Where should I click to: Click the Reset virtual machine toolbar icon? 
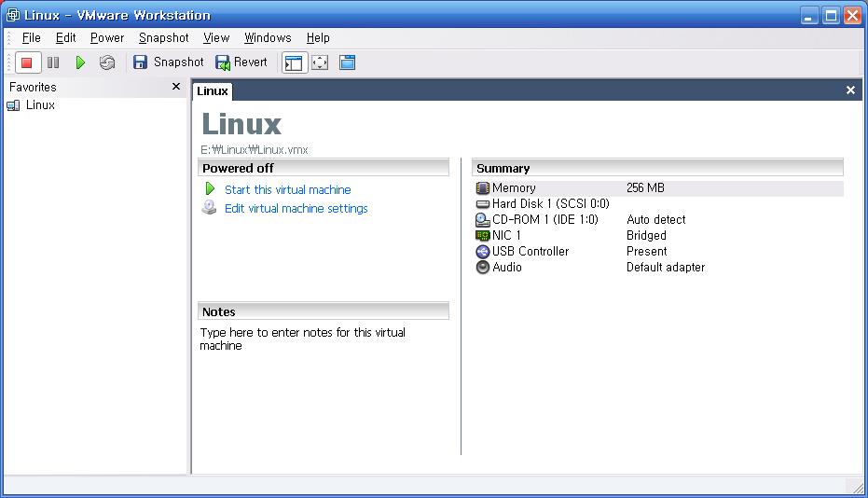(107, 62)
